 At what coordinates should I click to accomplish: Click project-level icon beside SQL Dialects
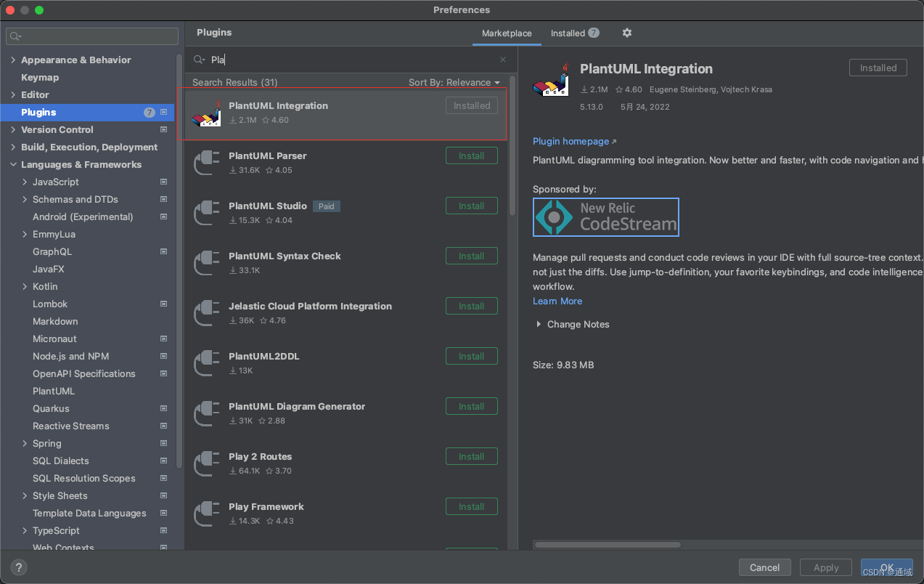click(x=163, y=461)
